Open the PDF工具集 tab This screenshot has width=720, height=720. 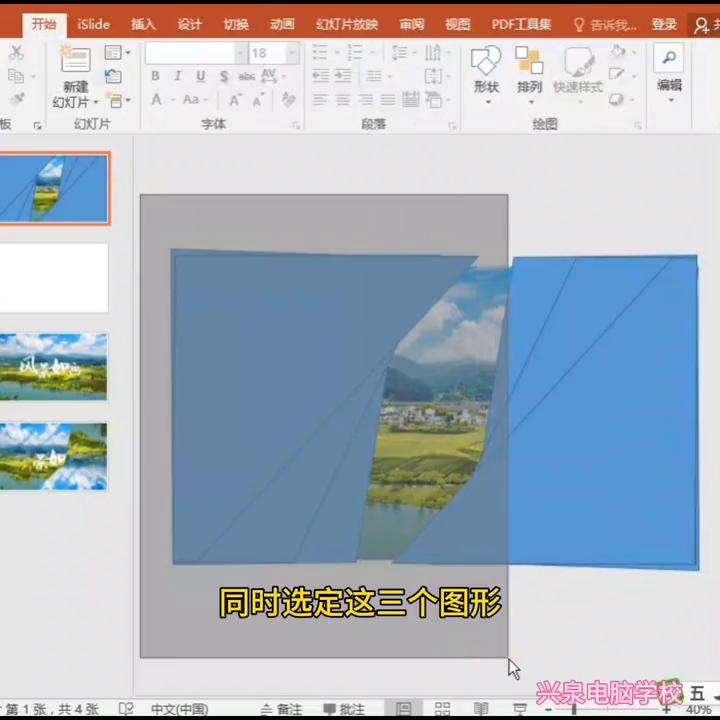coord(521,24)
